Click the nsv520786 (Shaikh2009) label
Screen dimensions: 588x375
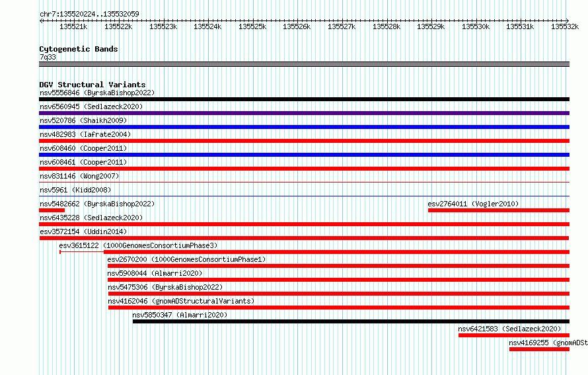coord(83,120)
